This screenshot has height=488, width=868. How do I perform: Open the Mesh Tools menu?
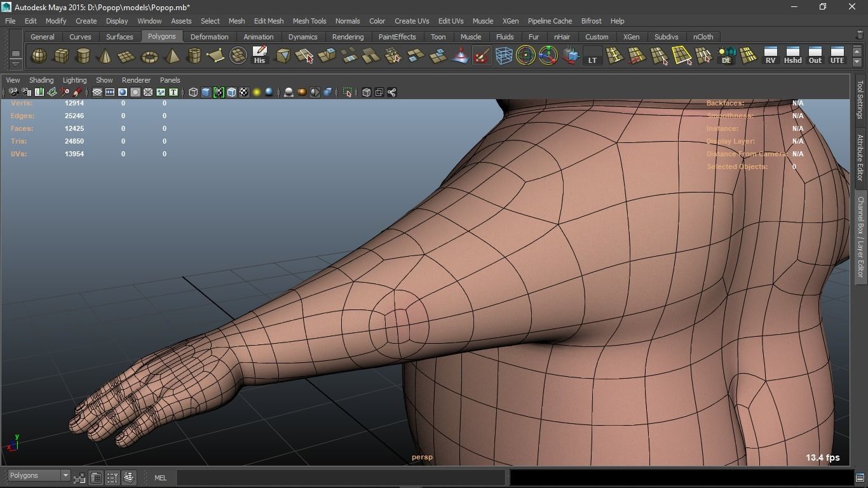pos(309,21)
